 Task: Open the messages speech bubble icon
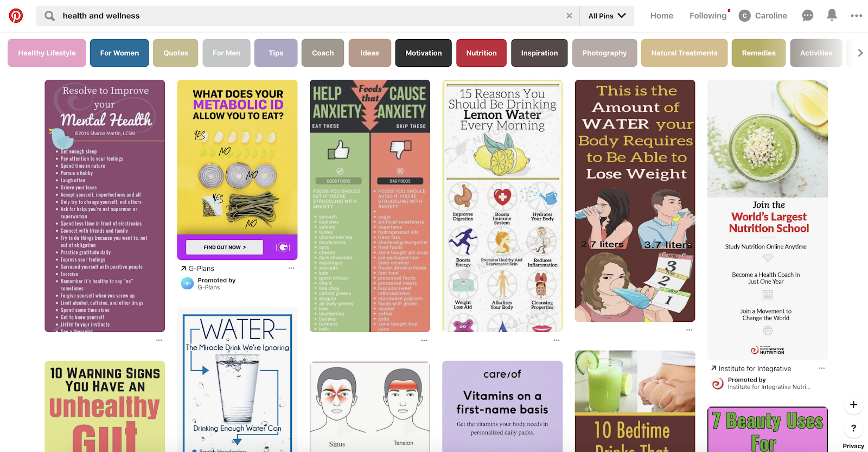[808, 16]
